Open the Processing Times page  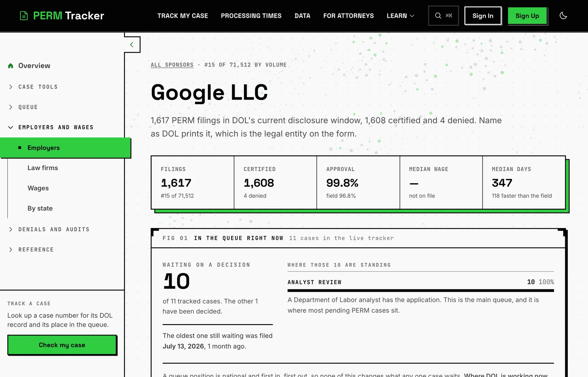point(251,16)
